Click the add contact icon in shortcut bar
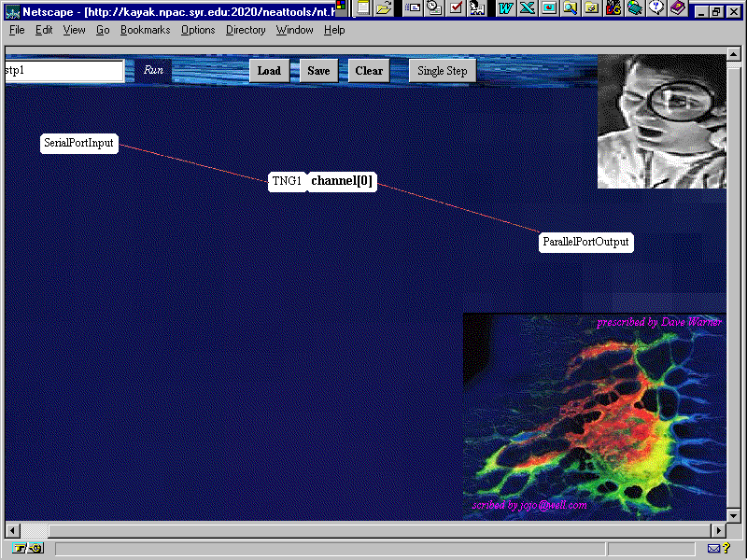 click(x=476, y=7)
